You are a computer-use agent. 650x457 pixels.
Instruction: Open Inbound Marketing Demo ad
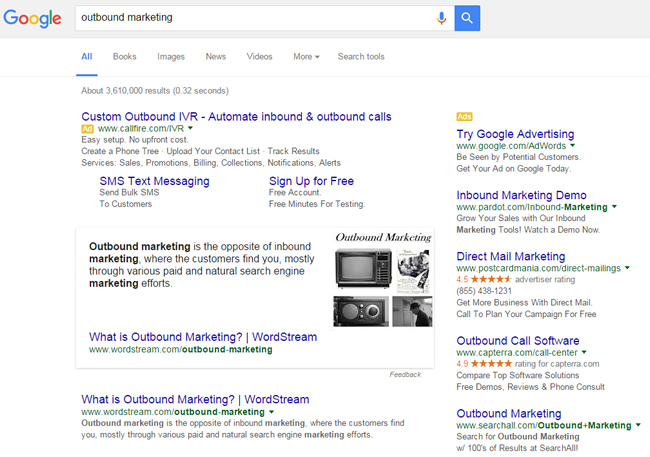(x=521, y=195)
